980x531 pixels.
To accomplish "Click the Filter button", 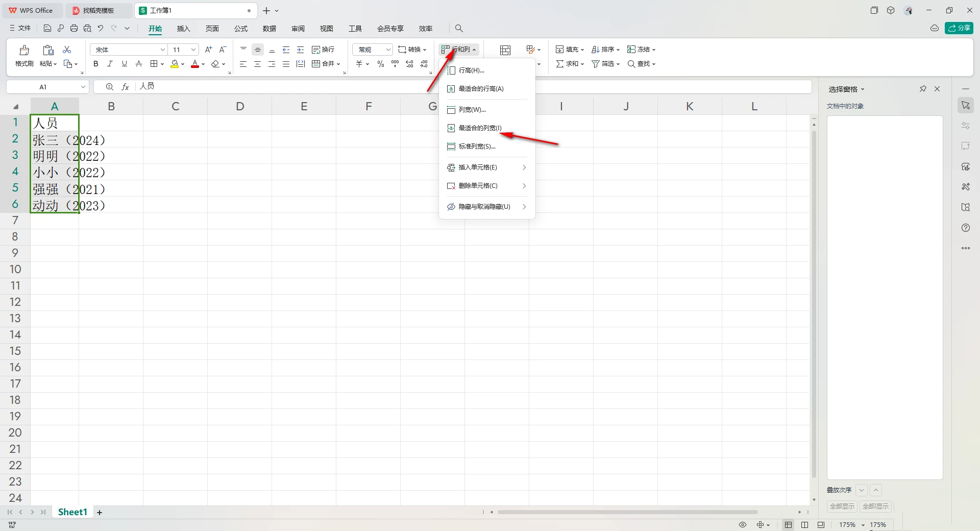I will (605, 64).
